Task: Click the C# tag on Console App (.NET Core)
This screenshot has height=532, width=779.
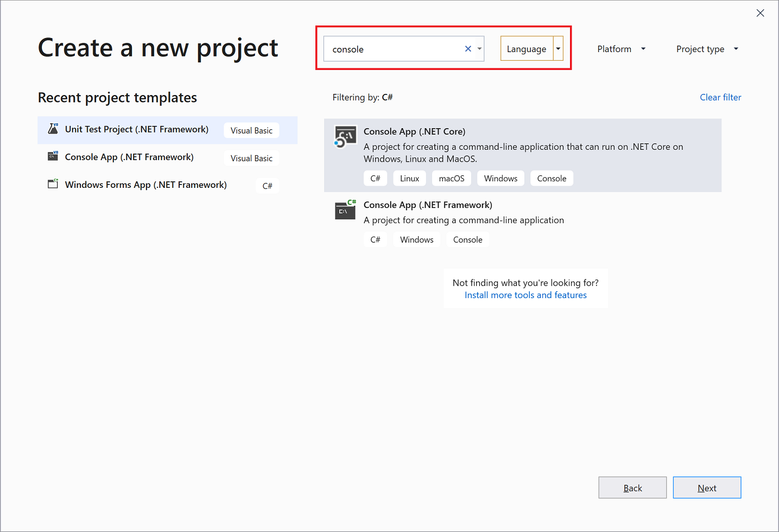Action: (375, 179)
